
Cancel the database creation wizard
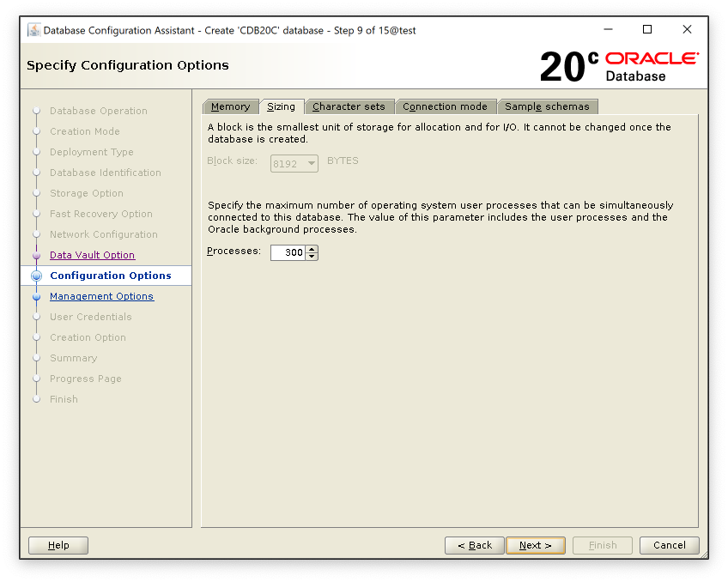coord(669,545)
